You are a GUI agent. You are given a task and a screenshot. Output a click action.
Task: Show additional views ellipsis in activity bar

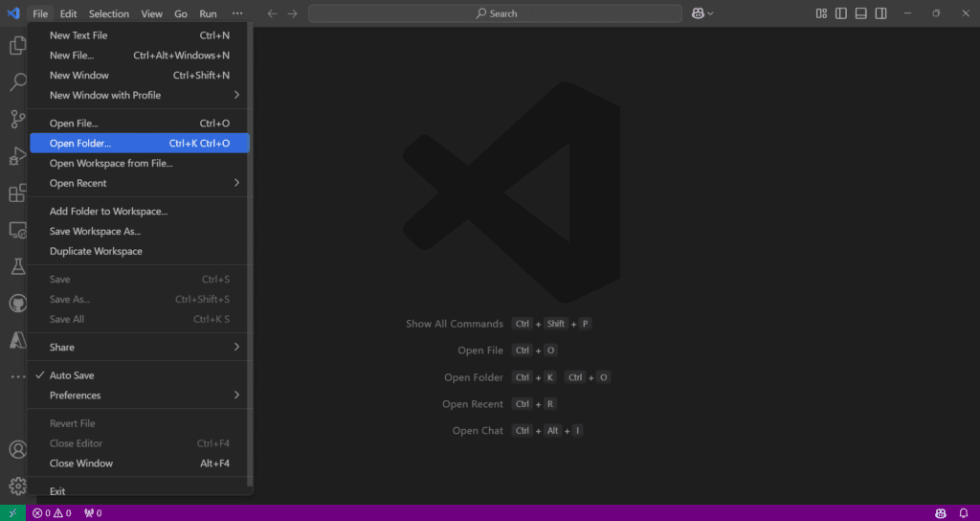tap(17, 376)
